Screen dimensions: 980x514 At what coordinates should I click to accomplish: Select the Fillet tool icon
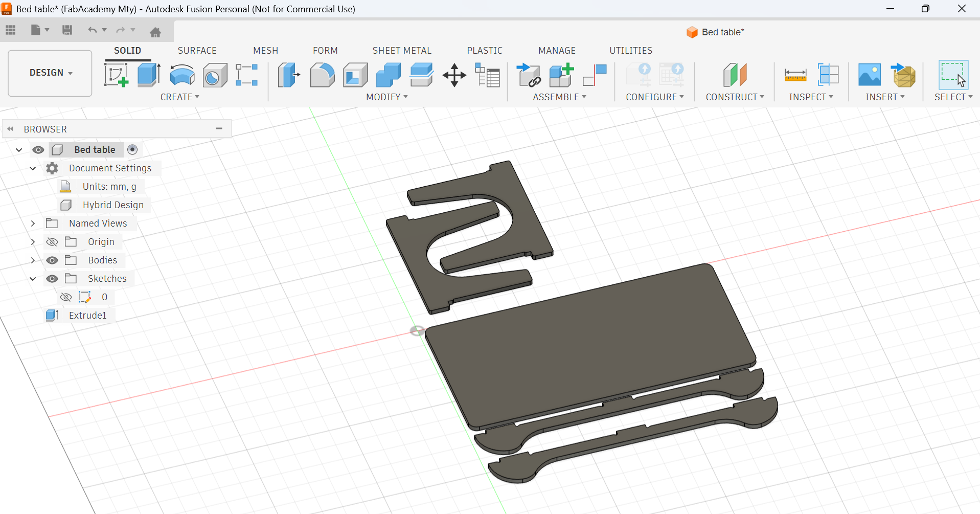coord(322,75)
